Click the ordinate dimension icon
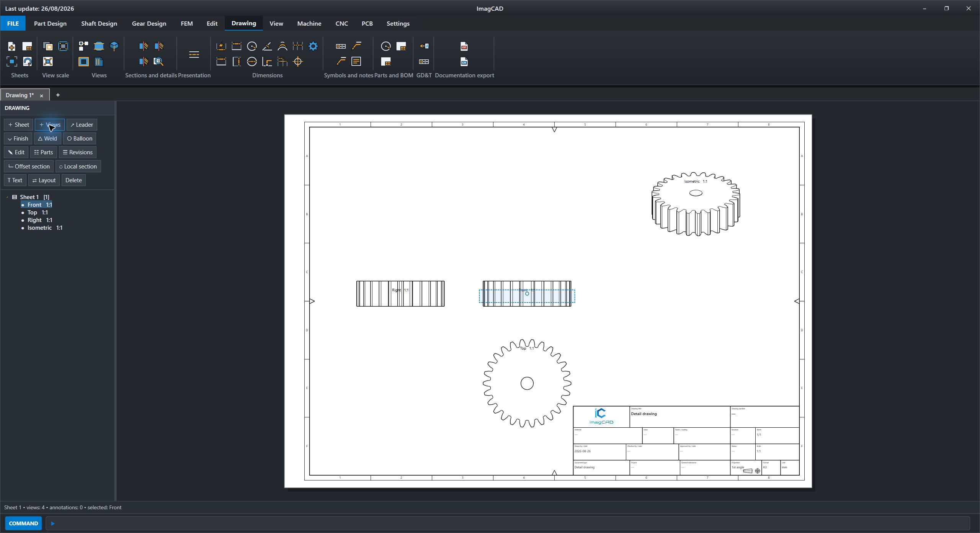 coord(267,61)
